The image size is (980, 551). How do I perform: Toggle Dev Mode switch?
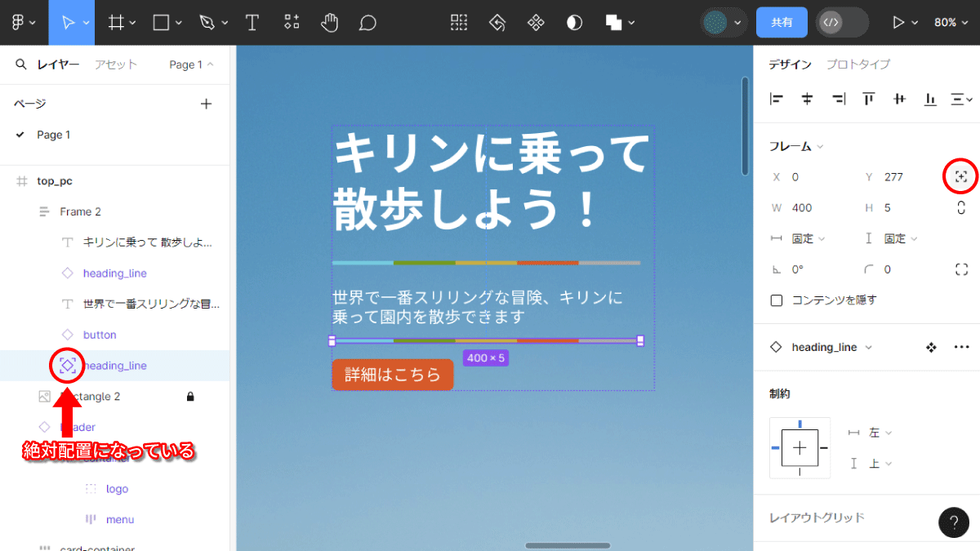click(x=842, y=23)
